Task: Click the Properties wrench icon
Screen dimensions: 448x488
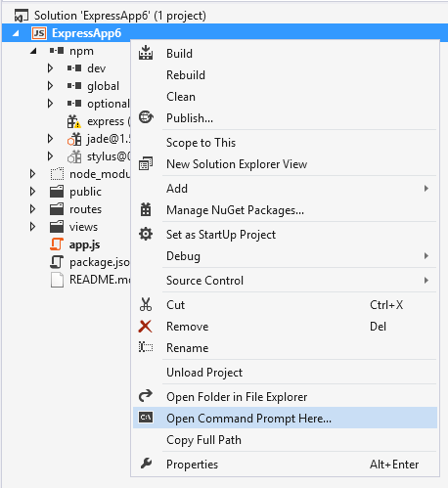Action: tap(146, 464)
